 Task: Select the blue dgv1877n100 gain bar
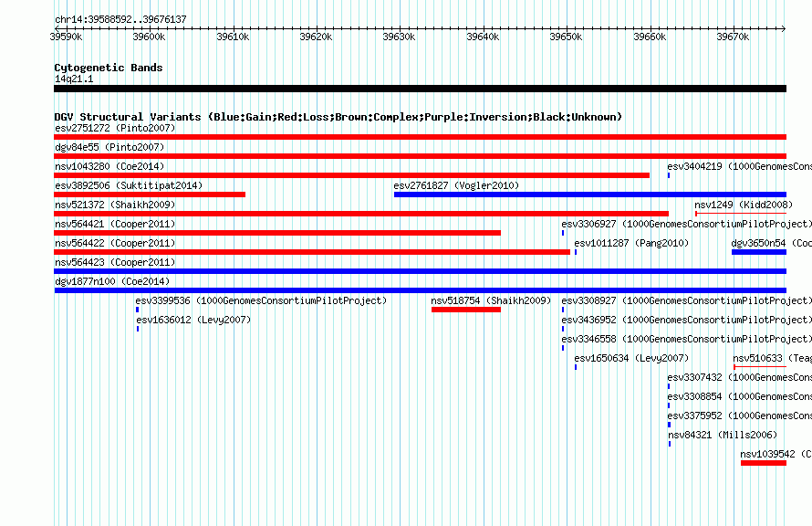421,290
